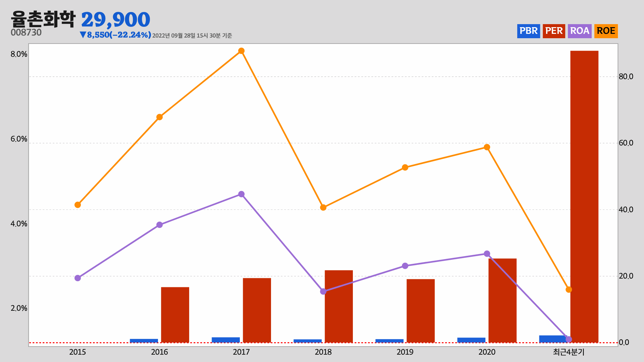
Task: Click the blue PBR bar for 2019
Action: [x=389, y=341]
